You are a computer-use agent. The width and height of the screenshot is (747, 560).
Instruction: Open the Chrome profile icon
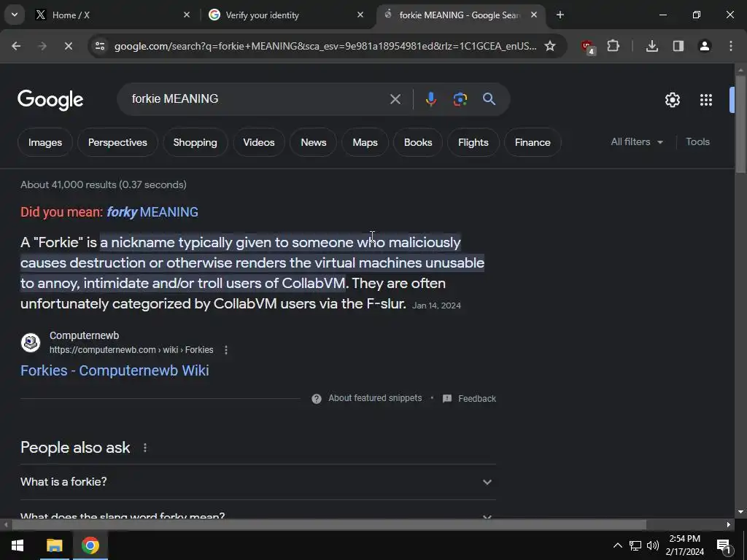point(704,46)
